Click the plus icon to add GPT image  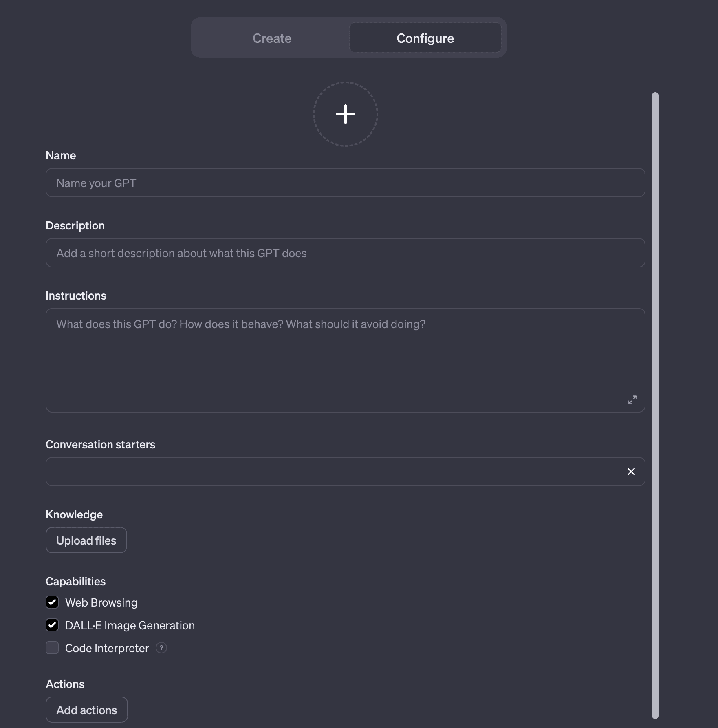point(345,114)
